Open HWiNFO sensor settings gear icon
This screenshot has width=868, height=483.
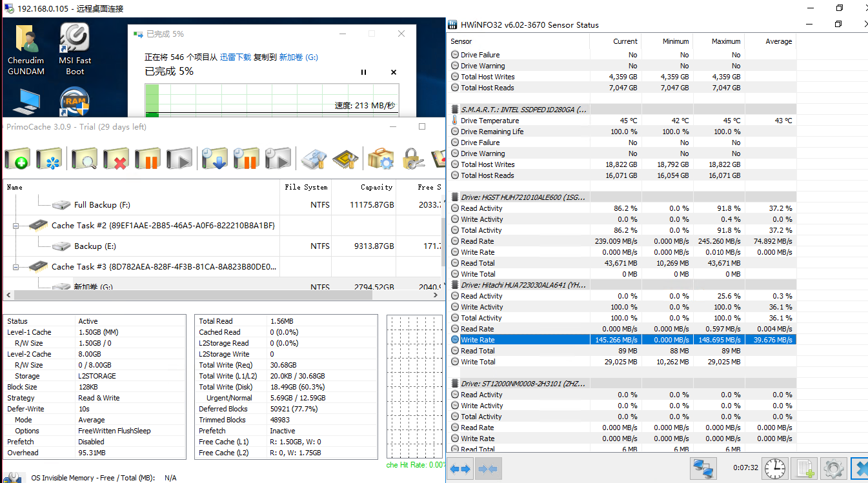coord(833,469)
